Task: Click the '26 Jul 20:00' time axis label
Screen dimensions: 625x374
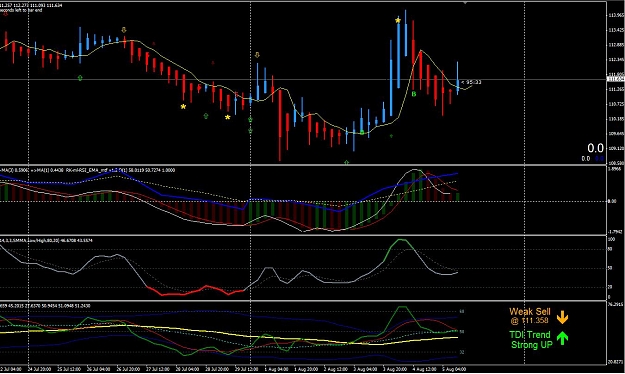Action: [x=128, y=370]
